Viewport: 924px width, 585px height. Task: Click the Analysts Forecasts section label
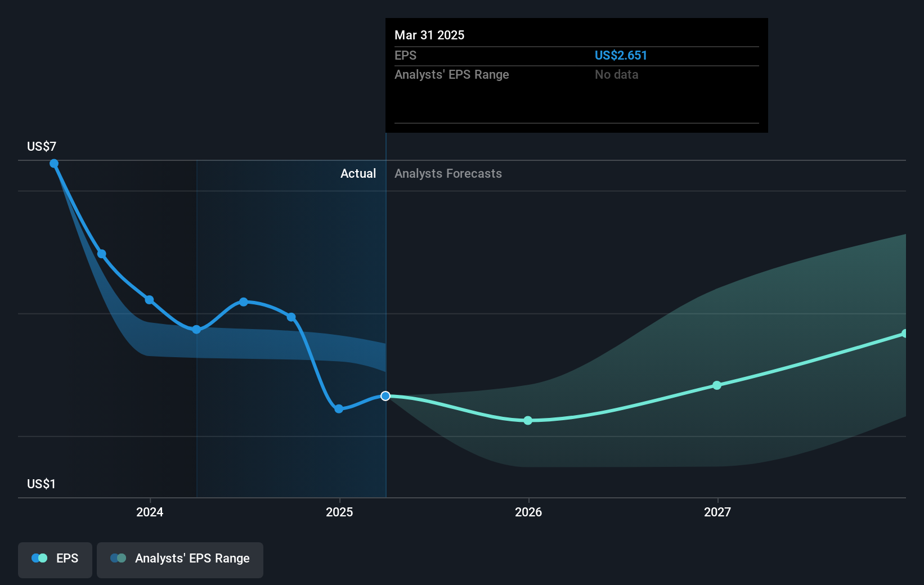(448, 174)
